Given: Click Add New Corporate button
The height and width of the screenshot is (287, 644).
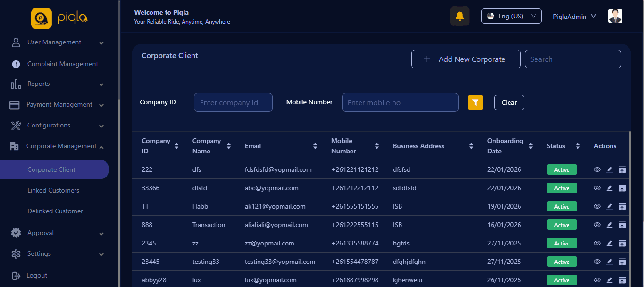Looking at the screenshot, I should (466, 59).
